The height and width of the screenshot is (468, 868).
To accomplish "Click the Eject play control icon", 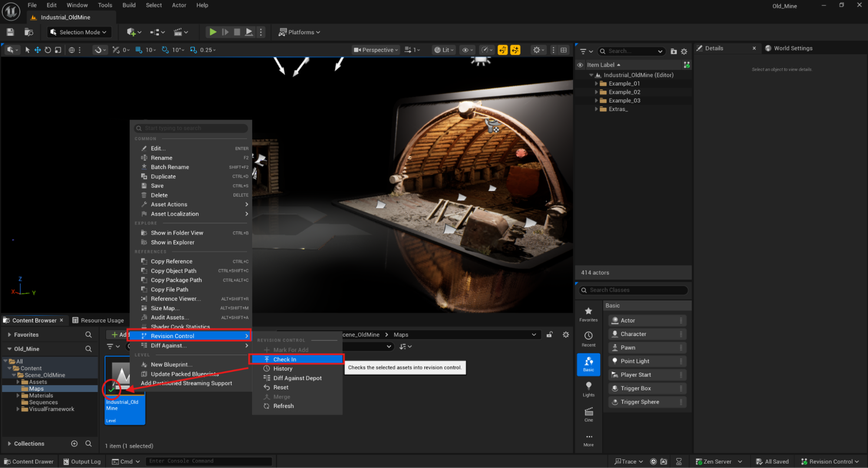I will (249, 32).
